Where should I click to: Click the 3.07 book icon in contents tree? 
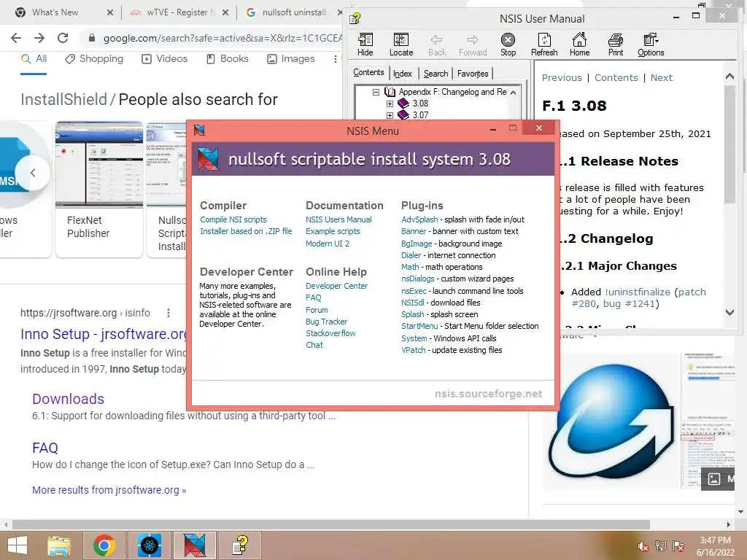tap(403, 114)
